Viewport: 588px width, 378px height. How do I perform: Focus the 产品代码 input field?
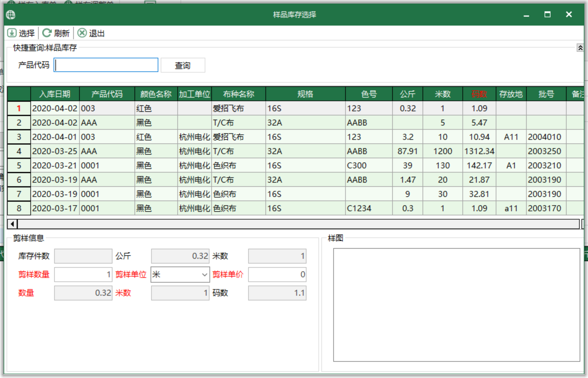pos(106,65)
